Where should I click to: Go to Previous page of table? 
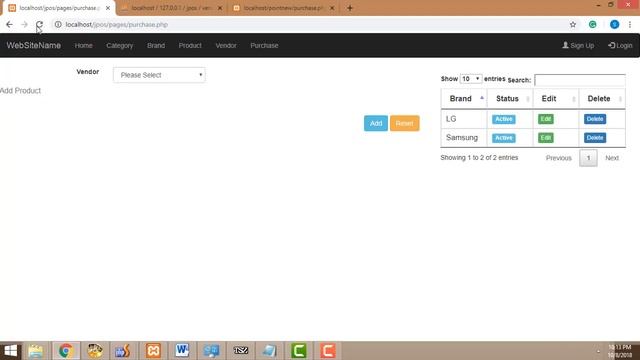[x=559, y=158]
